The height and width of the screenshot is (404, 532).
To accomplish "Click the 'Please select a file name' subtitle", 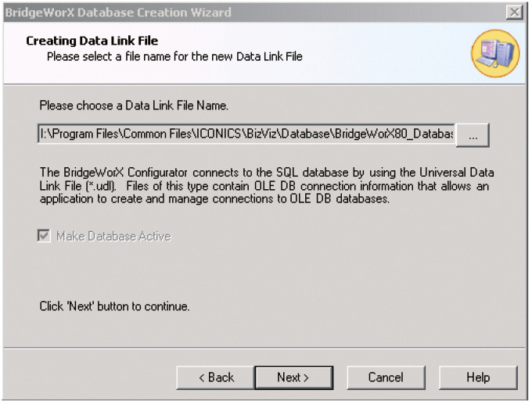I will pyautogui.click(x=174, y=56).
